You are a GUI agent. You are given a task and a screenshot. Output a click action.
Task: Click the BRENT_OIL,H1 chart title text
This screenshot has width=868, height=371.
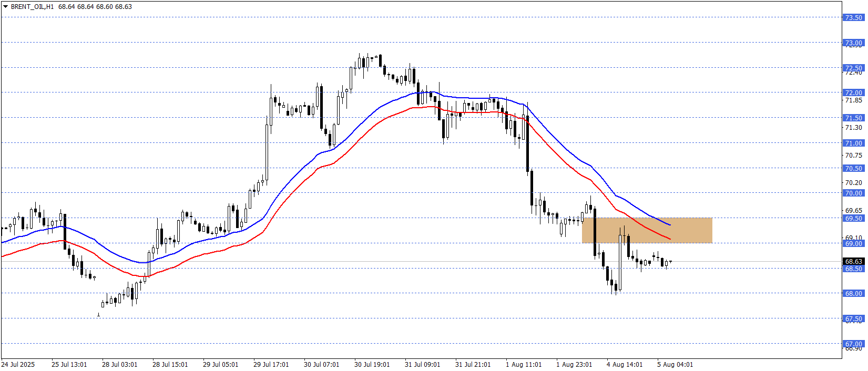tap(32, 7)
